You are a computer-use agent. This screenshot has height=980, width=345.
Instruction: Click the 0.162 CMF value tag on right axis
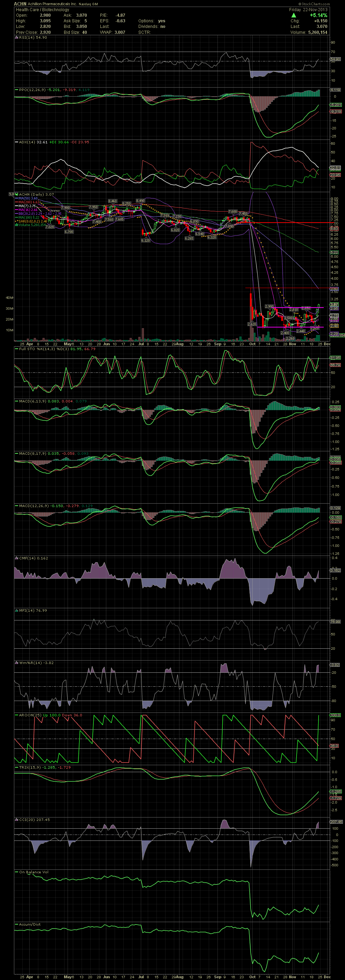335,570
